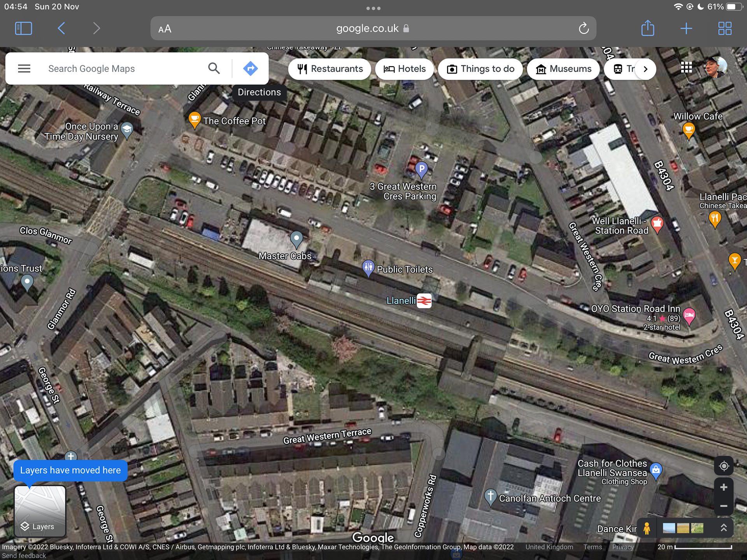
Task: Click the Directions arrow icon
Action: coord(250,68)
